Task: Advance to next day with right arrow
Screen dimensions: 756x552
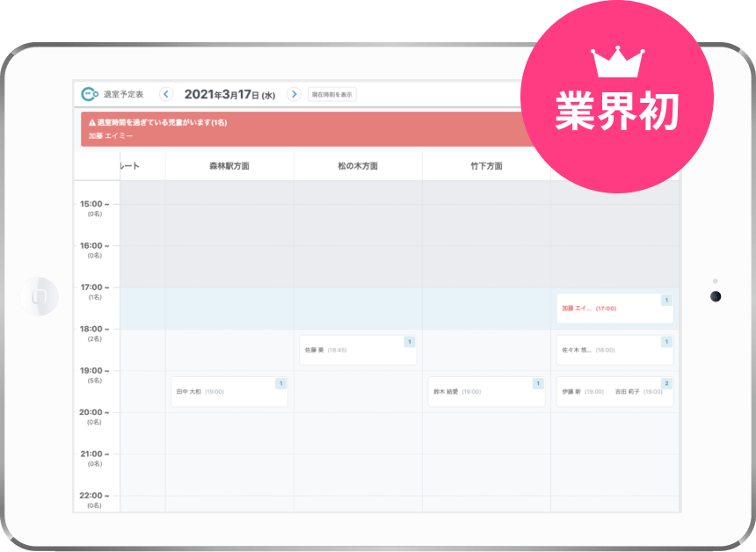Action: click(294, 94)
